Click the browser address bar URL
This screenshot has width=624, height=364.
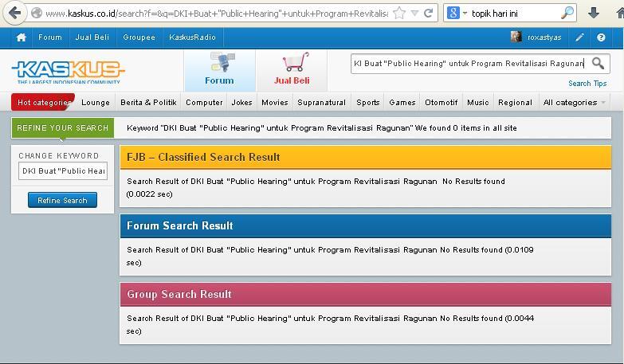(217, 14)
